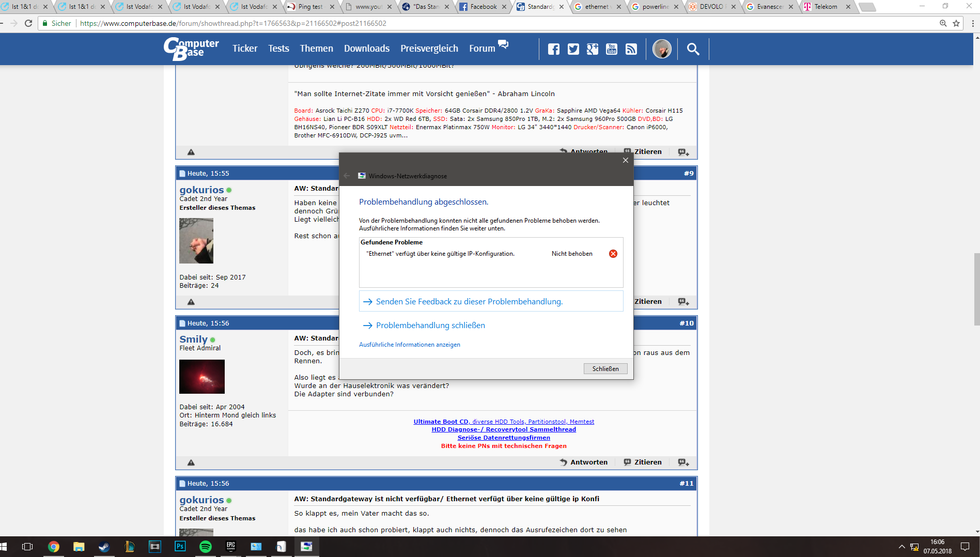Open Smily's user profile name
Viewport: 980px width, 557px height.
pos(193,339)
